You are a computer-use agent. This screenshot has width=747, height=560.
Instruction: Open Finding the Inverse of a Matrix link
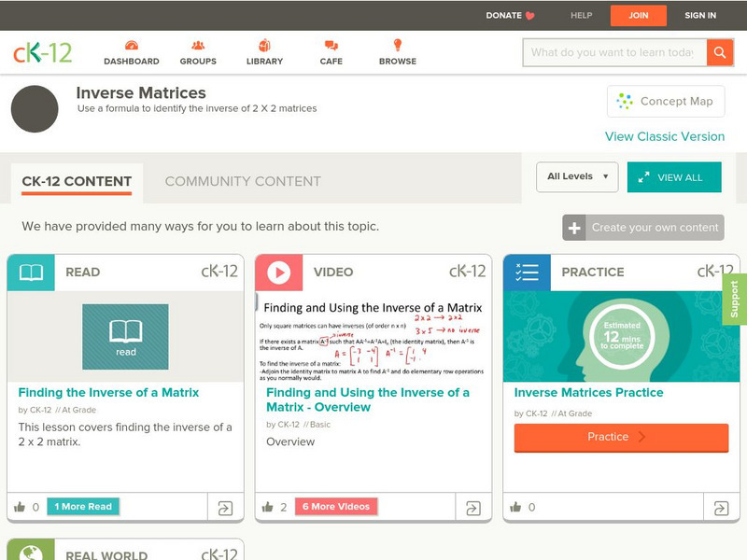(x=108, y=392)
